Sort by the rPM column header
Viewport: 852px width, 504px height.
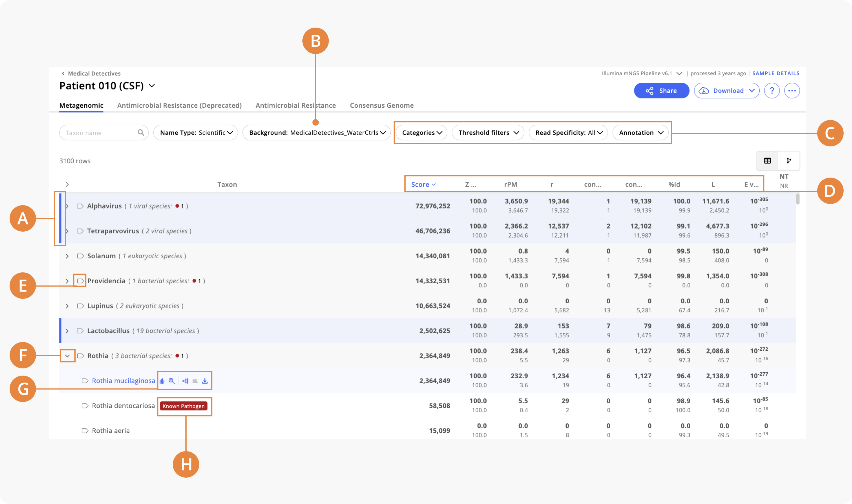click(510, 184)
